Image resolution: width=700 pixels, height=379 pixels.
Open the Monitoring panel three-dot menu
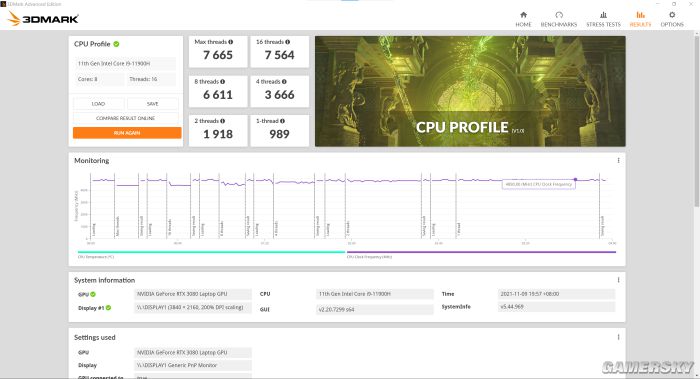click(618, 160)
